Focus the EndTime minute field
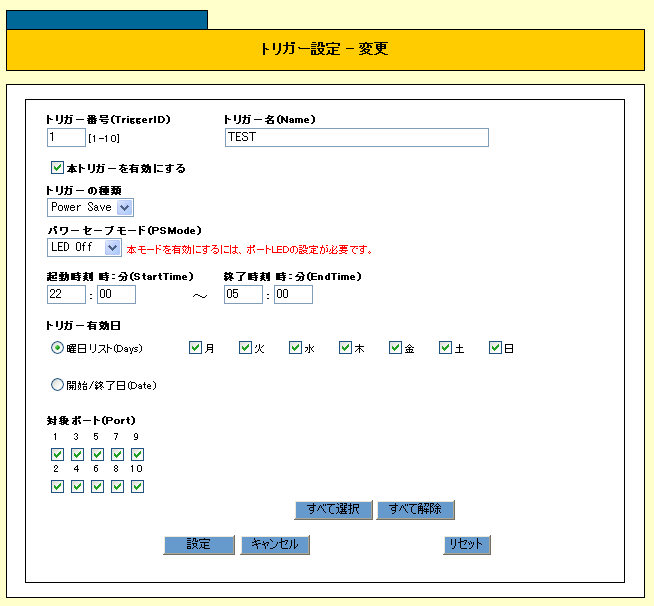This screenshot has width=654, height=606. click(x=293, y=294)
